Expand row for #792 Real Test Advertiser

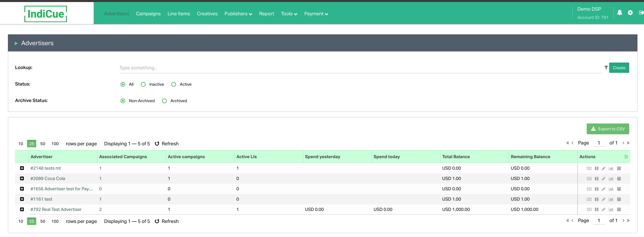pyautogui.click(x=22, y=209)
